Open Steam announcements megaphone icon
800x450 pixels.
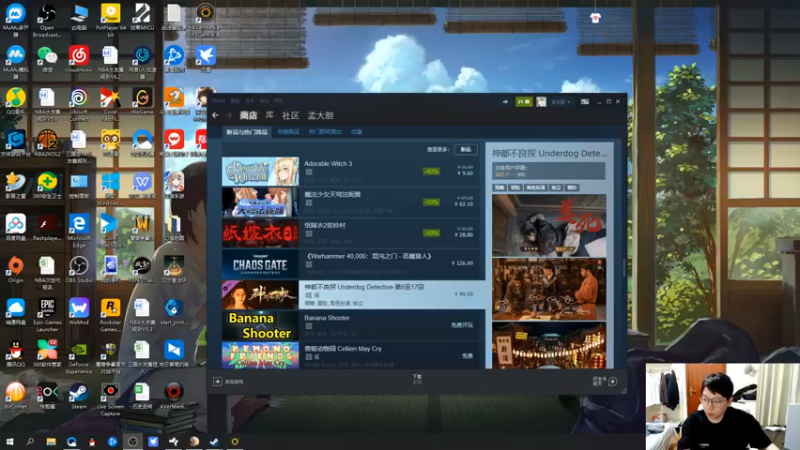click(505, 102)
